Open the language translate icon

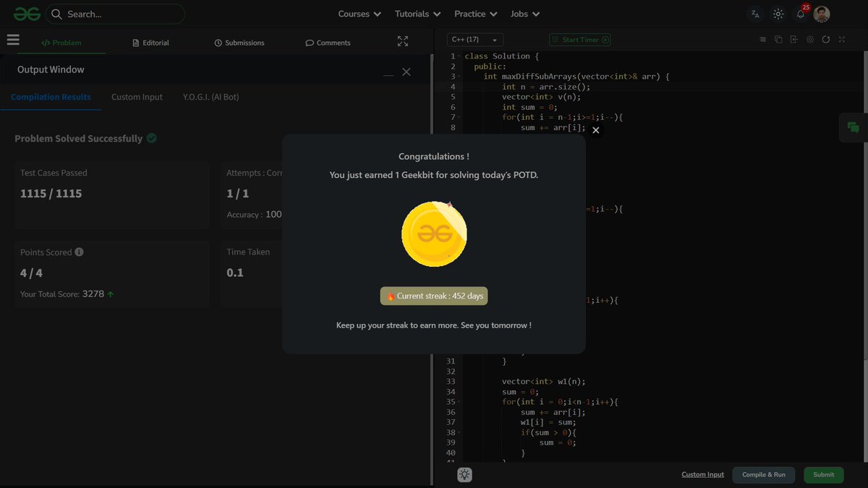tap(755, 14)
